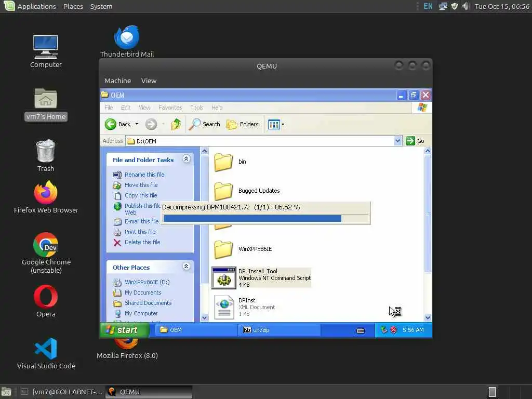Open the QEMU View menu
This screenshot has width=532, height=399.
pyautogui.click(x=149, y=81)
